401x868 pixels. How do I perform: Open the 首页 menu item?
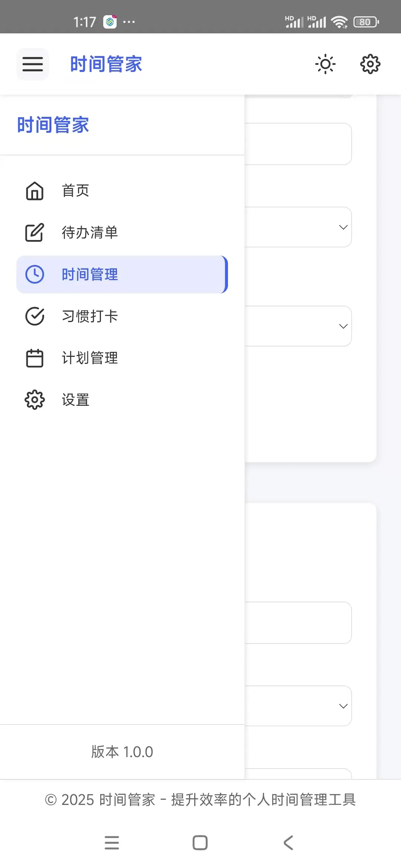(122, 191)
